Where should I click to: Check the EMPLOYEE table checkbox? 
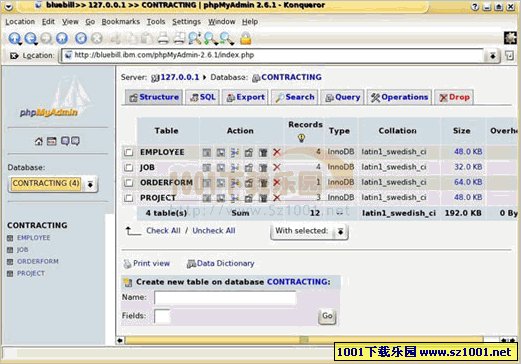pyautogui.click(x=129, y=152)
